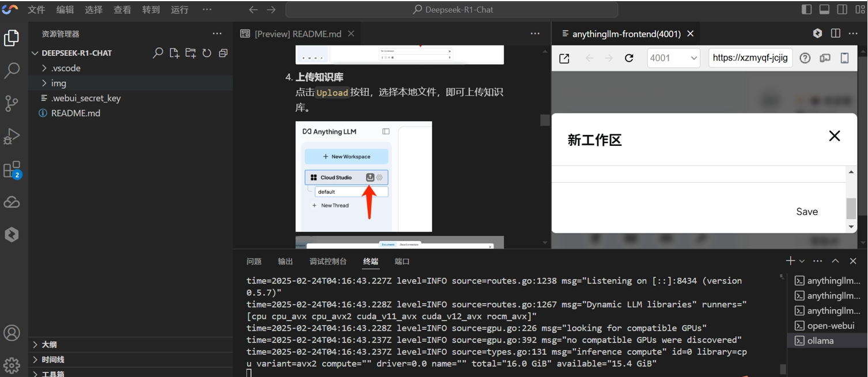Viewport: 868px width, 377px height.
Task: Open Extensions view with 2 badge
Action: [x=12, y=169]
